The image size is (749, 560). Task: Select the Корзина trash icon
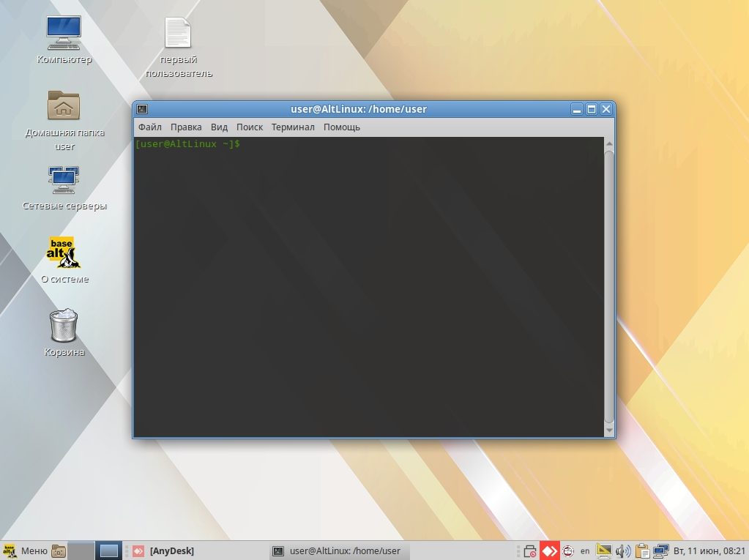click(64, 326)
